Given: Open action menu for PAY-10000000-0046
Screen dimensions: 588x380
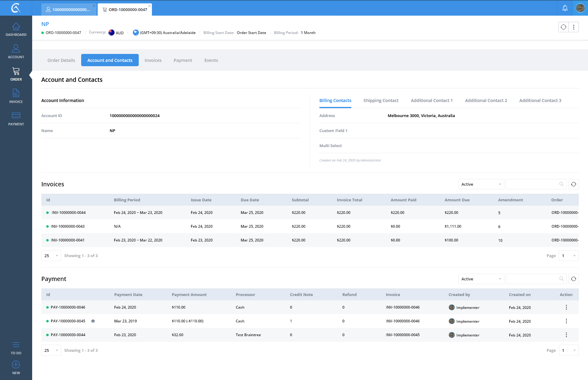Looking at the screenshot, I should tap(566, 307).
